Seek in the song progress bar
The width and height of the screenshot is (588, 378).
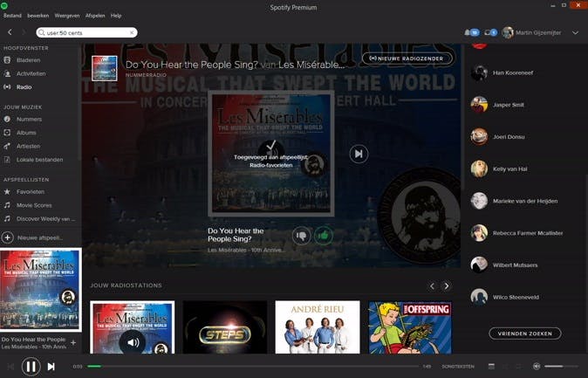coord(253,367)
